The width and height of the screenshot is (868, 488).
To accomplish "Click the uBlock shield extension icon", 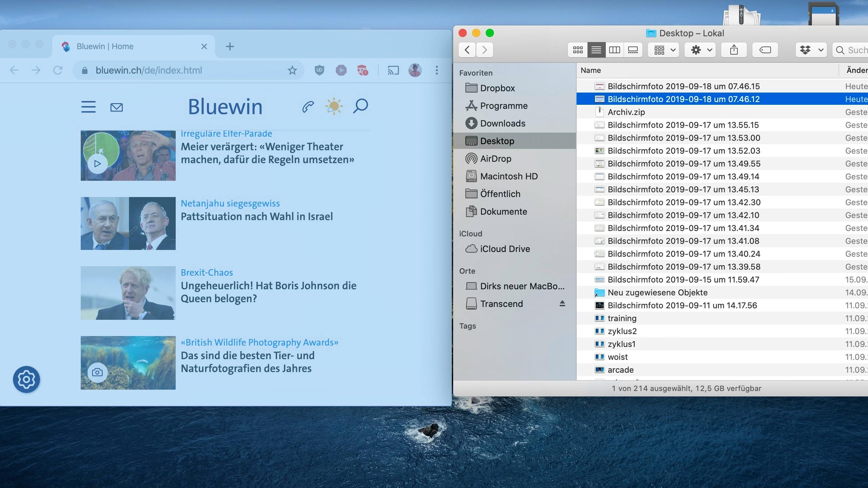I will coord(319,70).
